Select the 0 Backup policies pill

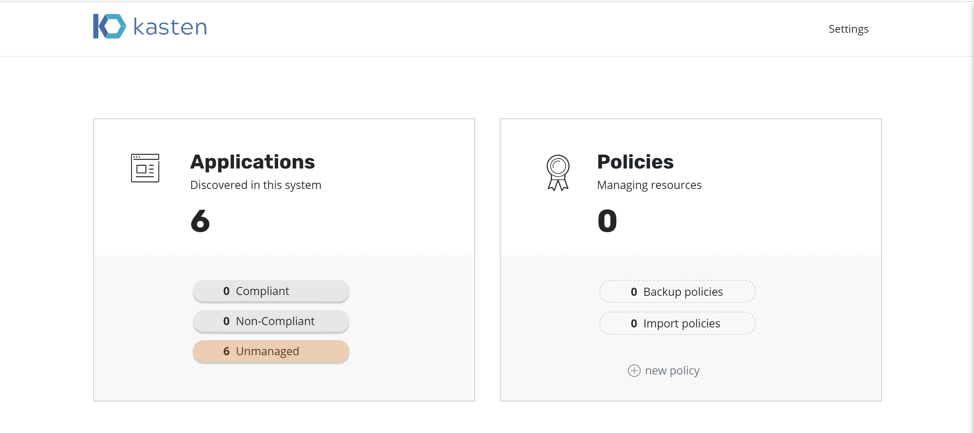point(677,292)
